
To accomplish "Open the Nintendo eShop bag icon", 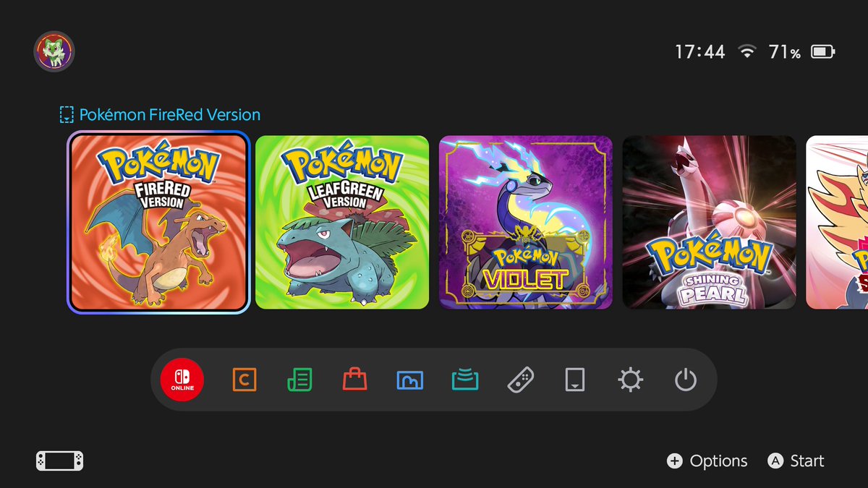I will [x=354, y=380].
